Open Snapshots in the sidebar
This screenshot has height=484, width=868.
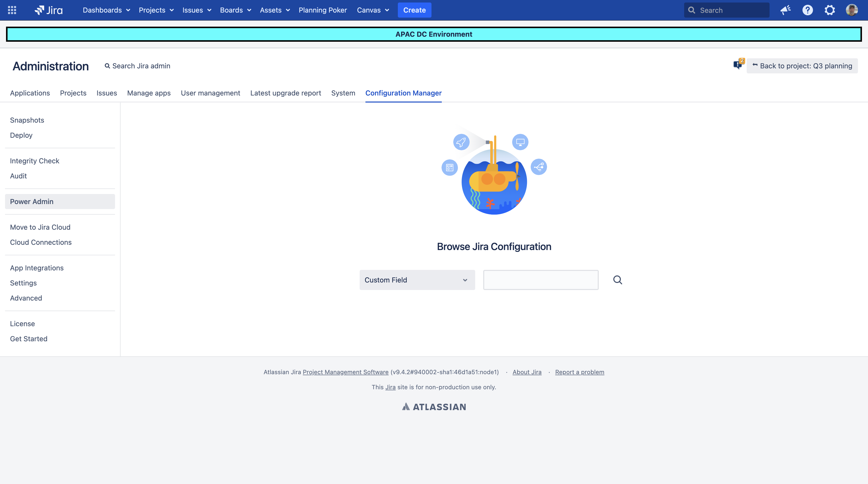coord(27,120)
